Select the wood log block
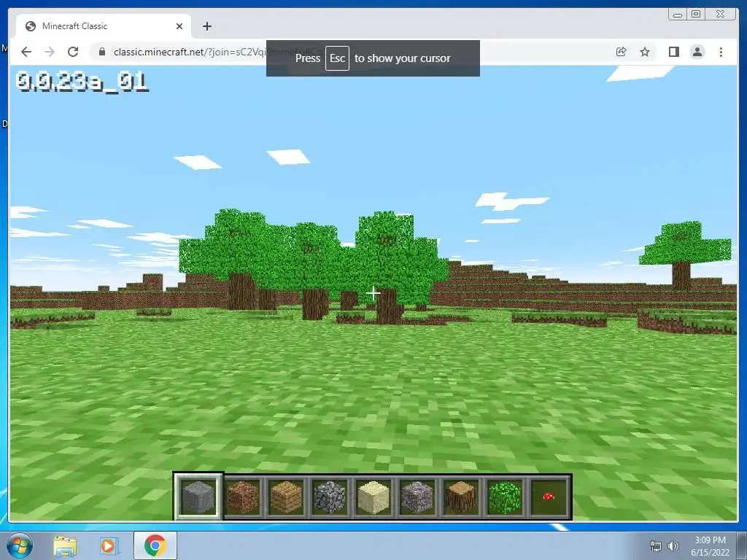 click(461, 497)
